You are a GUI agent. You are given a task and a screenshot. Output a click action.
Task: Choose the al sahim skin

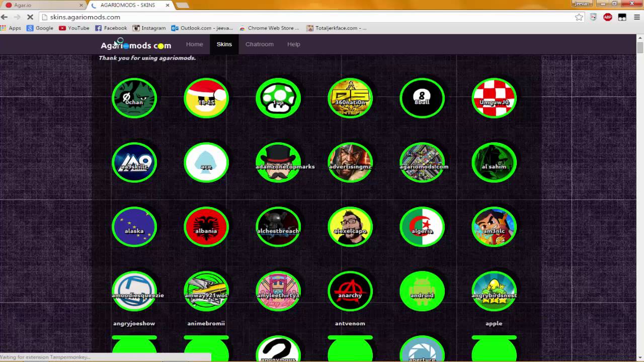point(494,162)
